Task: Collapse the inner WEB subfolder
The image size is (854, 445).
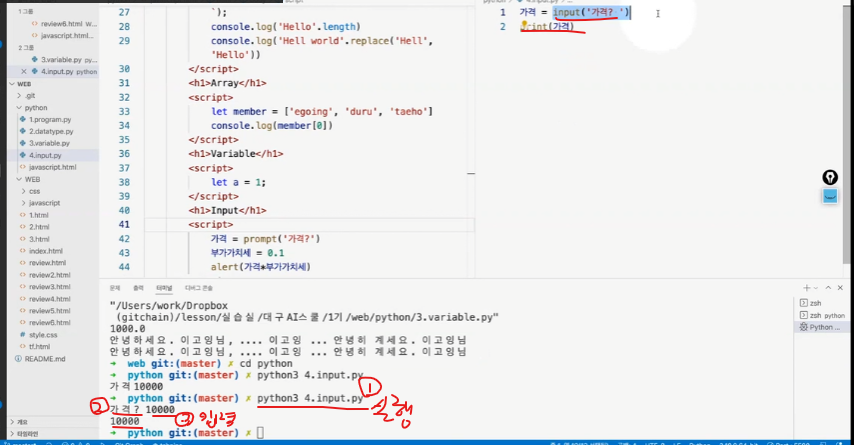Action: [32, 179]
